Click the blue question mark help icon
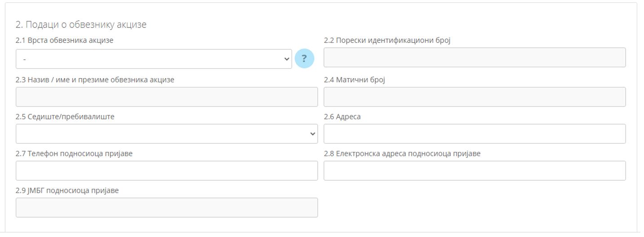The height and width of the screenshot is (237, 644). pyautogui.click(x=304, y=58)
